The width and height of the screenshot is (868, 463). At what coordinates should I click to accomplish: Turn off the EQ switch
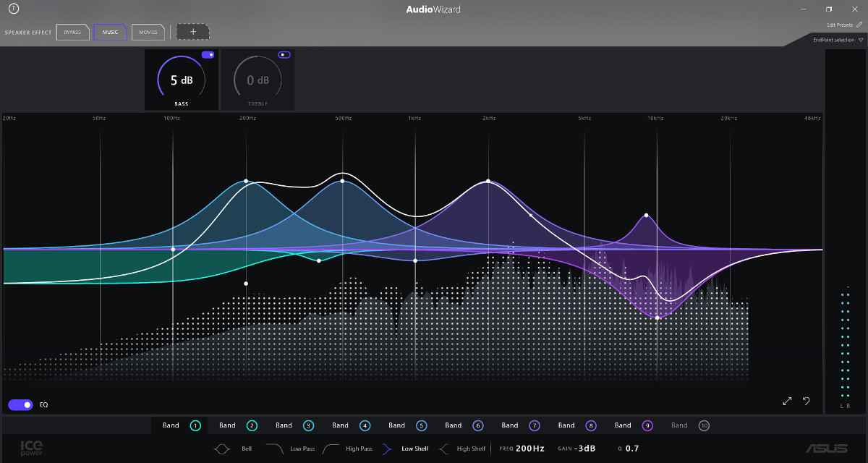(20, 405)
